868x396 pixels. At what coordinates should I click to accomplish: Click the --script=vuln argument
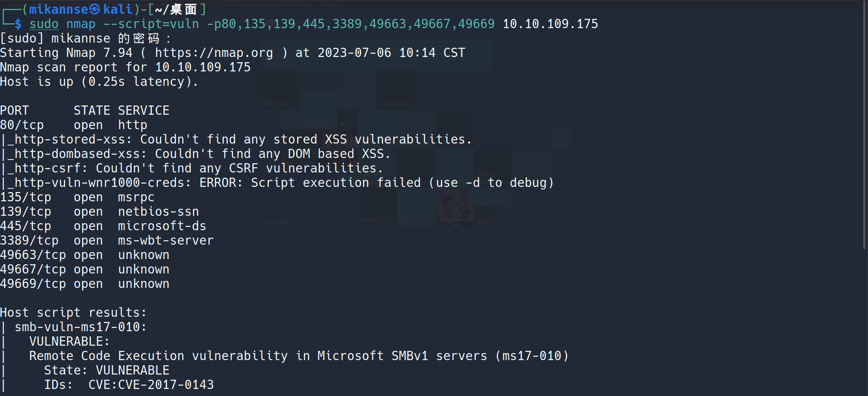[x=151, y=24]
